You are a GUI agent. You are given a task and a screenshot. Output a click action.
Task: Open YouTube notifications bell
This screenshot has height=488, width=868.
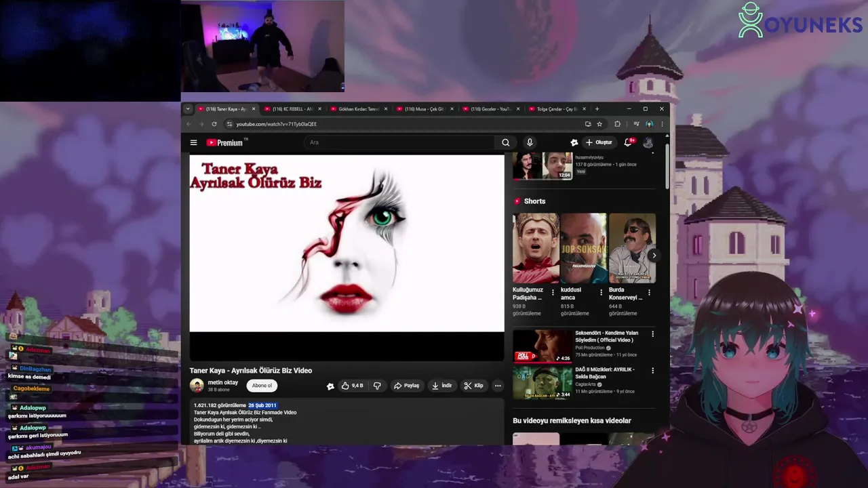(x=628, y=142)
